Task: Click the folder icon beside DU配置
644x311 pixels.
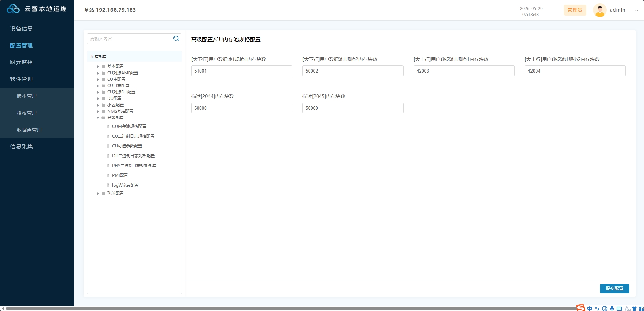Action: point(103,98)
